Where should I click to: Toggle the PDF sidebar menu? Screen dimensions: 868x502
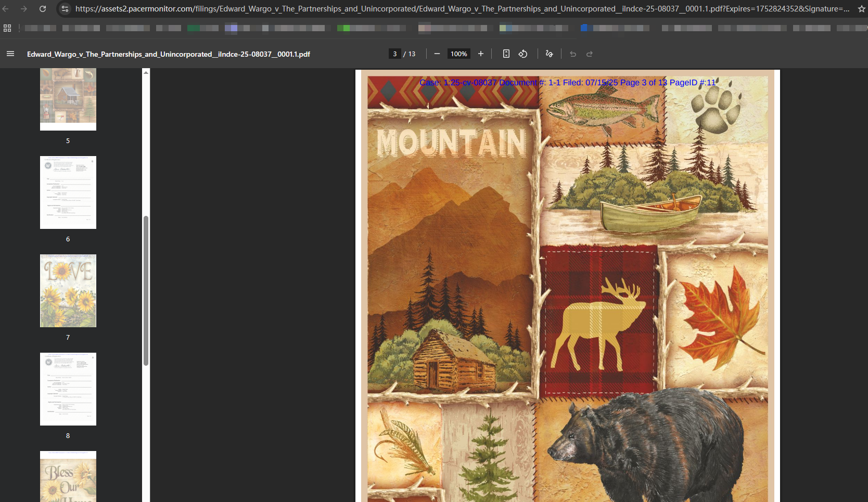tap(10, 54)
